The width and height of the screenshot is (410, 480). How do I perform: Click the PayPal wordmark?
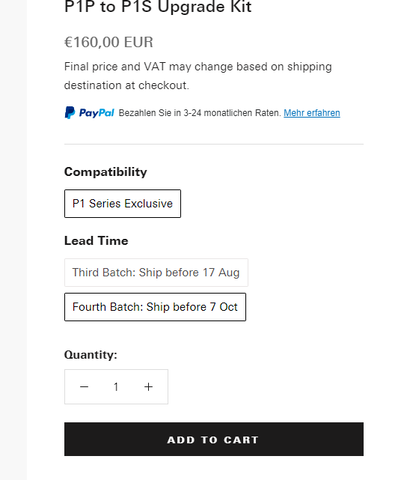tap(96, 113)
